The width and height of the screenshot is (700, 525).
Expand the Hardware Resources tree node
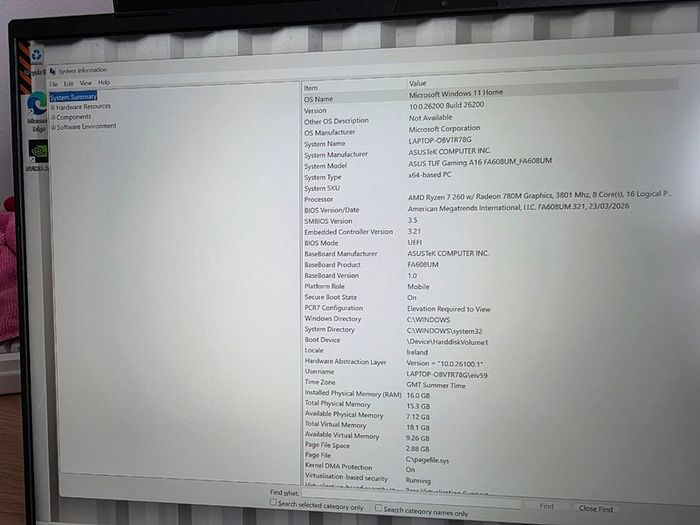coord(53,107)
